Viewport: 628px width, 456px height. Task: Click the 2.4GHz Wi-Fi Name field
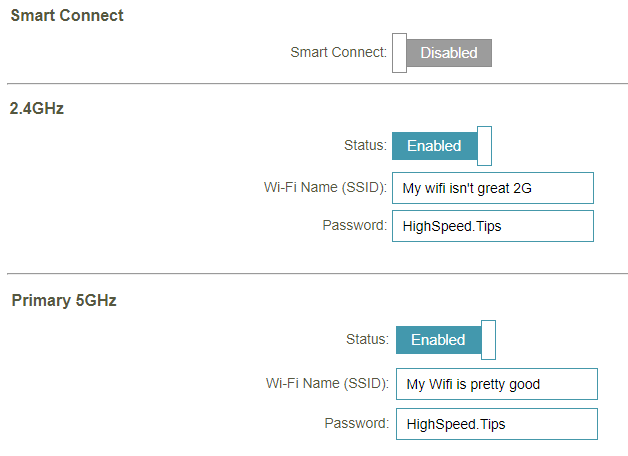point(493,188)
